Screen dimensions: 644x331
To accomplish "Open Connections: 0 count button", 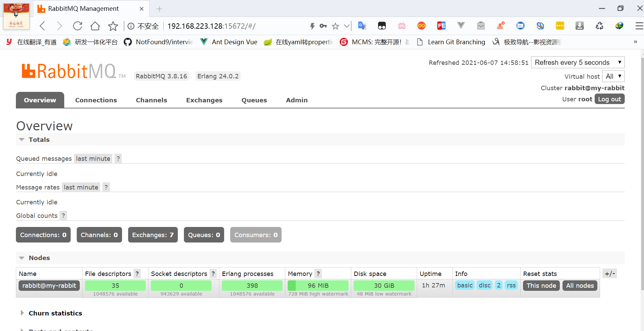I will click(43, 235).
